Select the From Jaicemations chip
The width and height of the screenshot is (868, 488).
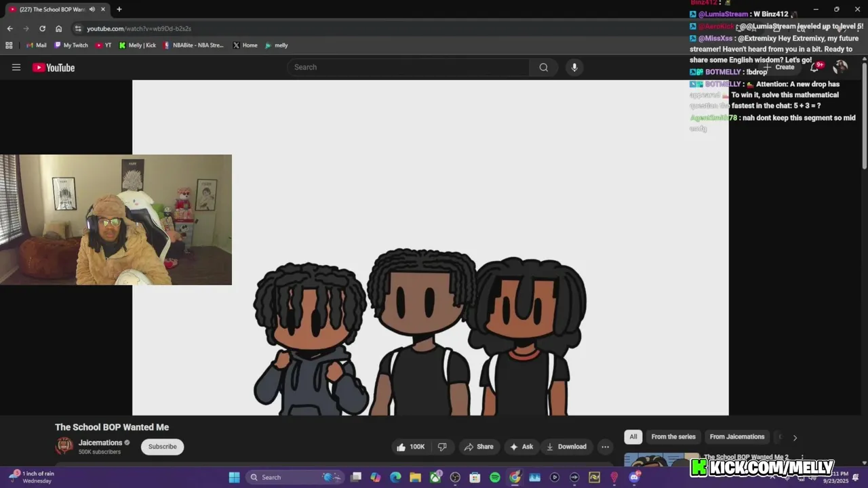click(x=737, y=437)
